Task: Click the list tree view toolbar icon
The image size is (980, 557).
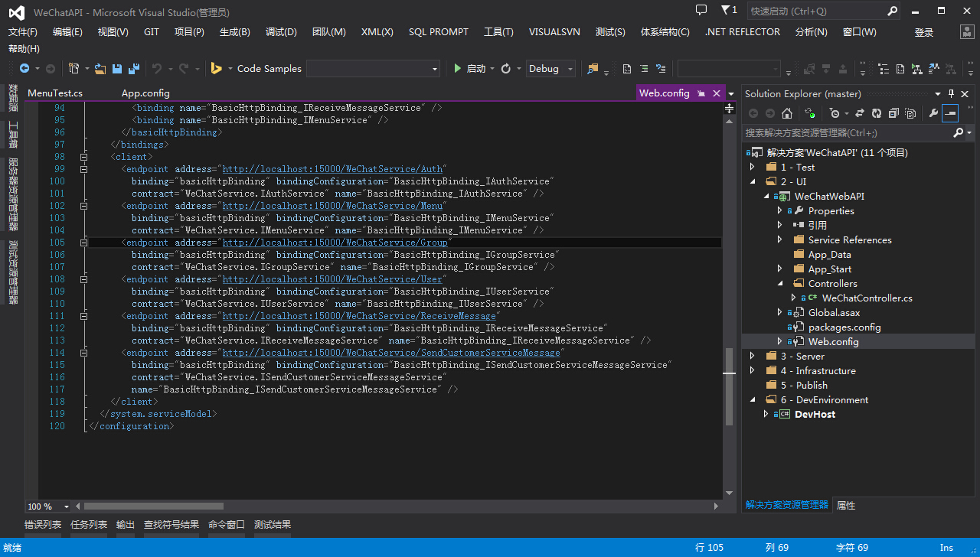Action: pyautogui.click(x=883, y=68)
